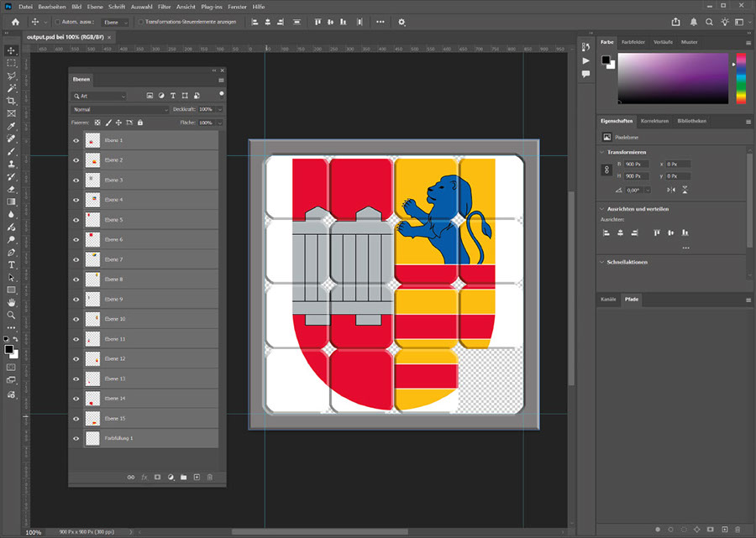Select the Crop tool in the toolbar
756x538 pixels.
point(12,101)
